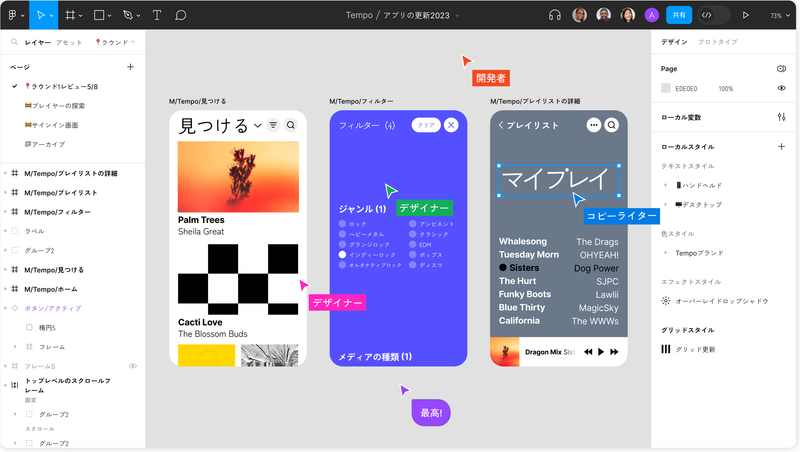The height and width of the screenshot is (452, 800).
Task: Search layers with magnifier icon
Action: coord(14,42)
